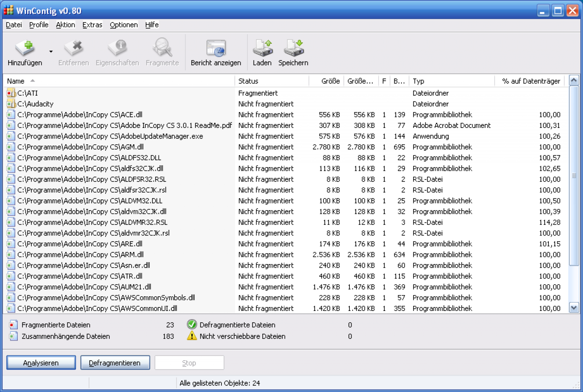Open the Datei menu
Image resolution: width=583 pixels, height=392 pixels.
14,25
